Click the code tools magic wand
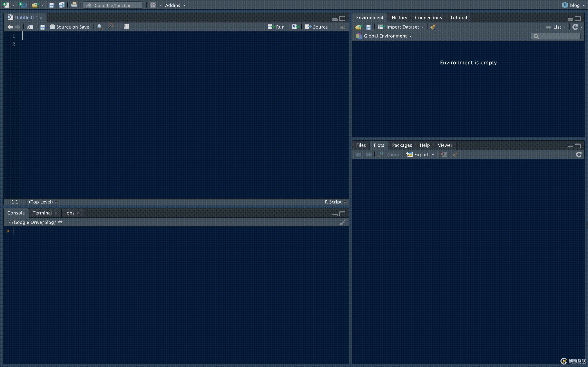Image resolution: width=588 pixels, height=367 pixels. click(x=110, y=27)
